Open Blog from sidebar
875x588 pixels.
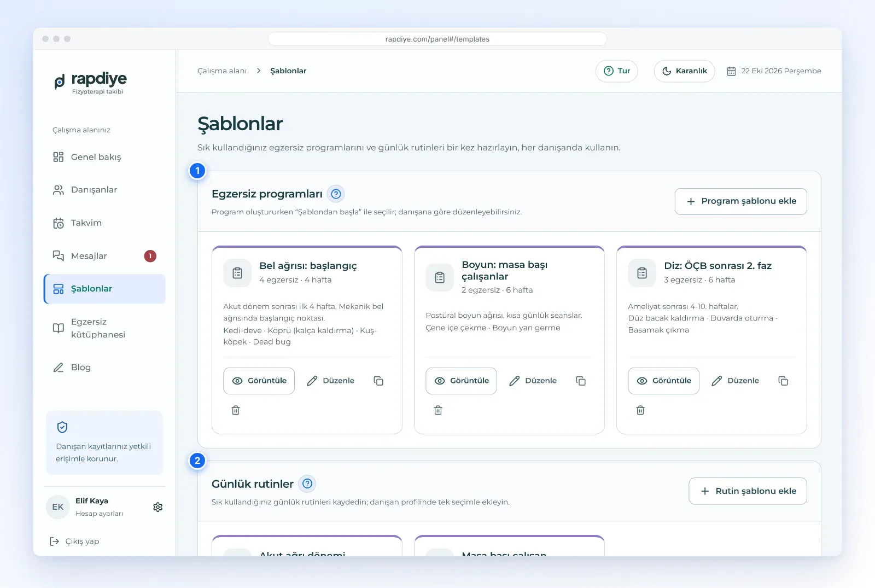[x=104, y=368]
